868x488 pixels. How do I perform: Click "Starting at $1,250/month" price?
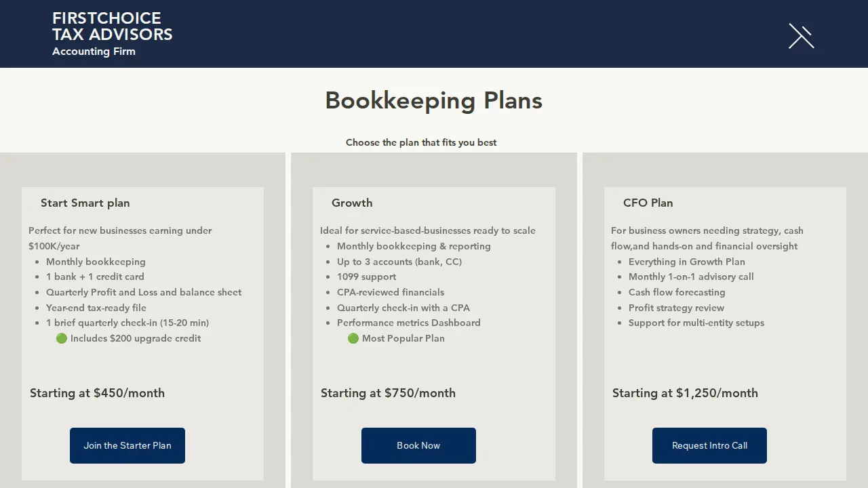pyautogui.click(x=685, y=393)
